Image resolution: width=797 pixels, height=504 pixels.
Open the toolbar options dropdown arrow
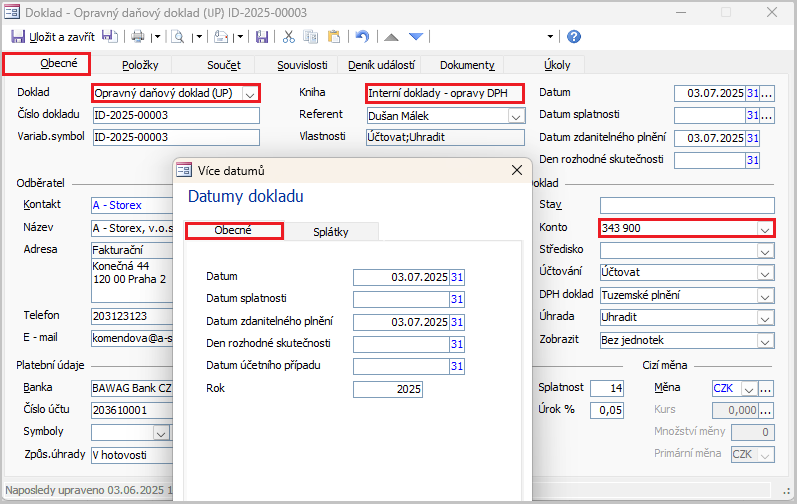550,37
